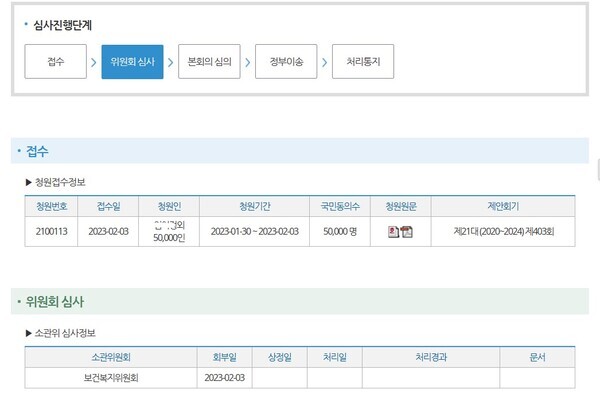Click the 상정일 column header
The height and width of the screenshot is (393, 600).
point(280,357)
